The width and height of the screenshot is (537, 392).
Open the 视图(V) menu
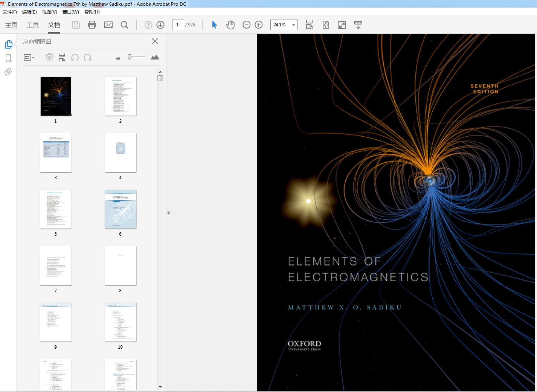pyautogui.click(x=49, y=12)
